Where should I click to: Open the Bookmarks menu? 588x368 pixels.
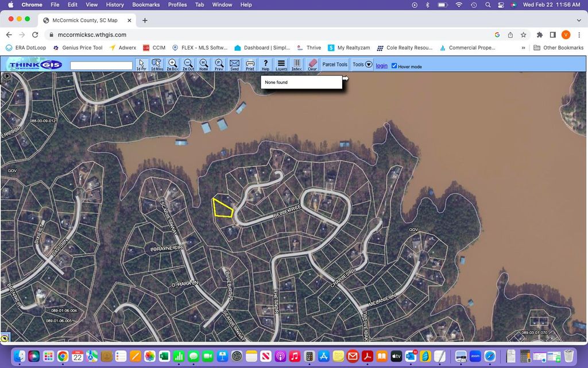pos(146,5)
